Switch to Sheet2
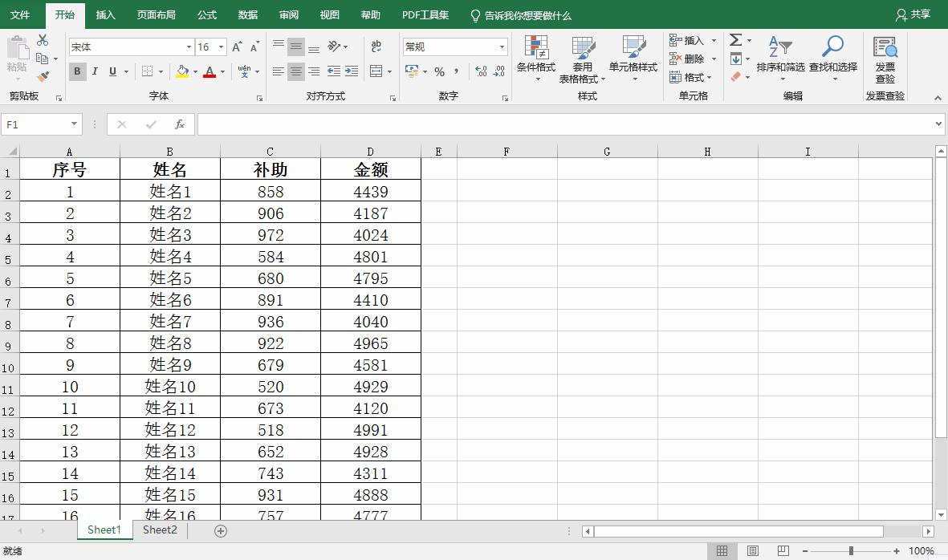Viewport: 948px width, 560px height. [158, 530]
